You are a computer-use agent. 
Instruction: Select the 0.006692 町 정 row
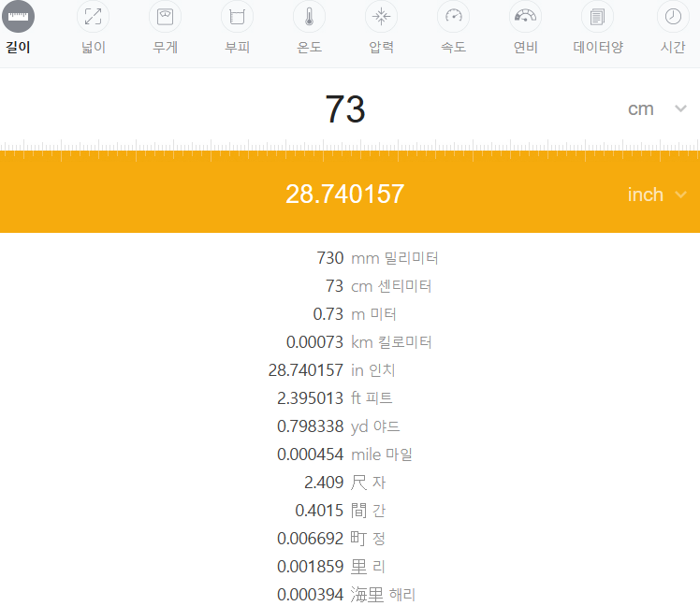(x=331, y=539)
